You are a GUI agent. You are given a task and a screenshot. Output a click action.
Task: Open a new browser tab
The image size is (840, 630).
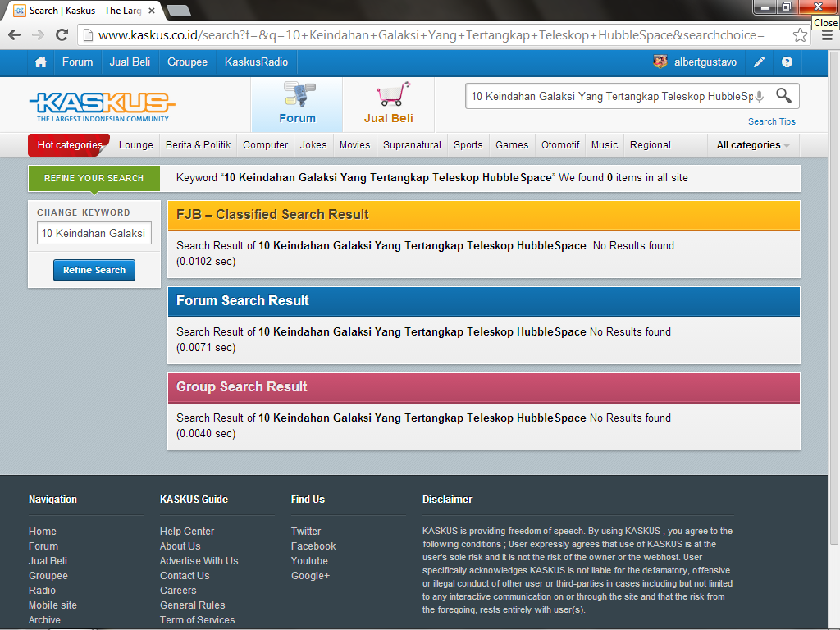178,10
